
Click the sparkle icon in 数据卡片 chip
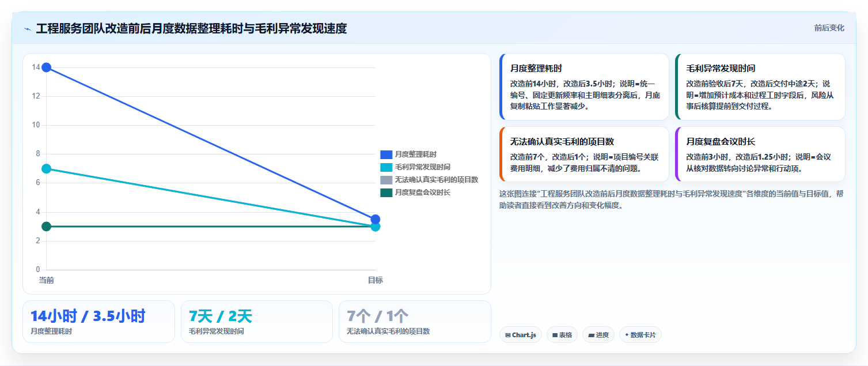pos(627,335)
